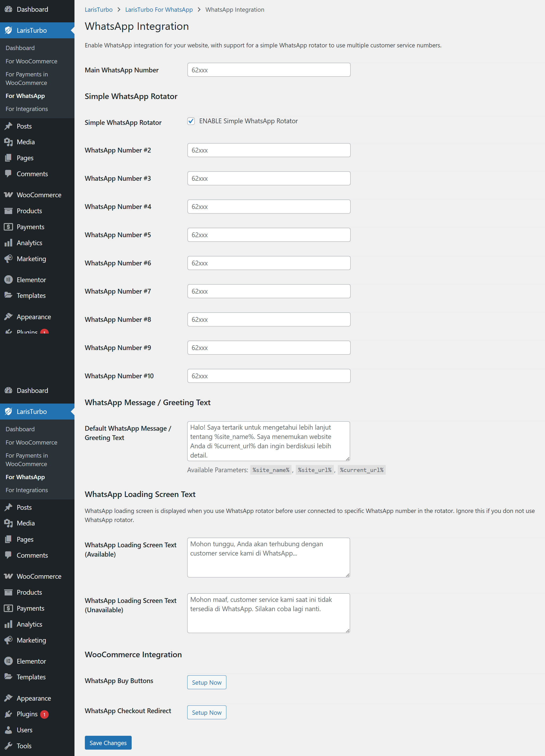This screenshot has width=545, height=756.
Task: Disable the Simple WhatsApp Rotator checkbox
Action: click(x=191, y=121)
